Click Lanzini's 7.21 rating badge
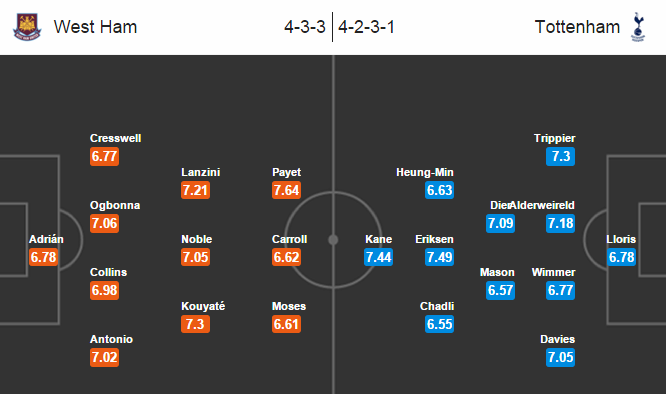666x394 pixels. (195, 190)
